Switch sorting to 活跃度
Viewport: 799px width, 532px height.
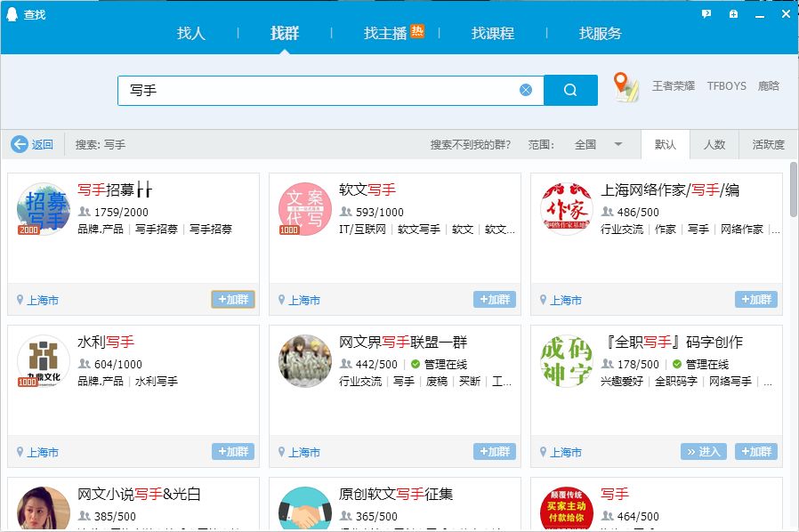pyautogui.click(x=766, y=144)
